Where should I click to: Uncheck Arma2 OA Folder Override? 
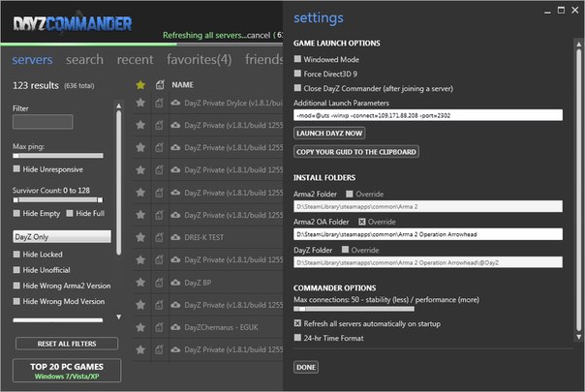point(361,222)
